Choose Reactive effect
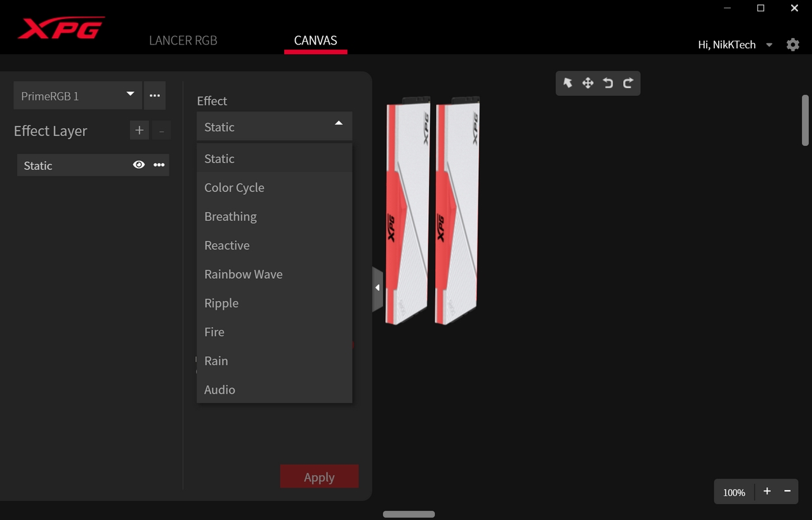The height and width of the screenshot is (520, 812). 274,245
